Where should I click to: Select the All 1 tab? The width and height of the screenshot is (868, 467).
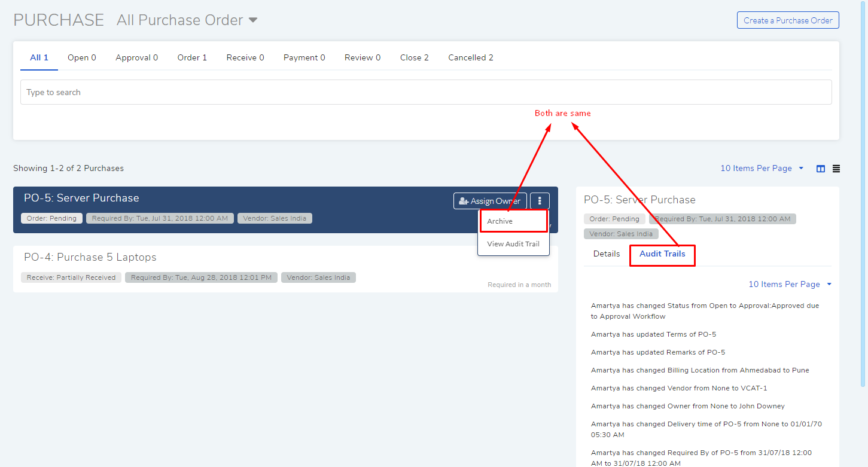pyautogui.click(x=39, y=57)
